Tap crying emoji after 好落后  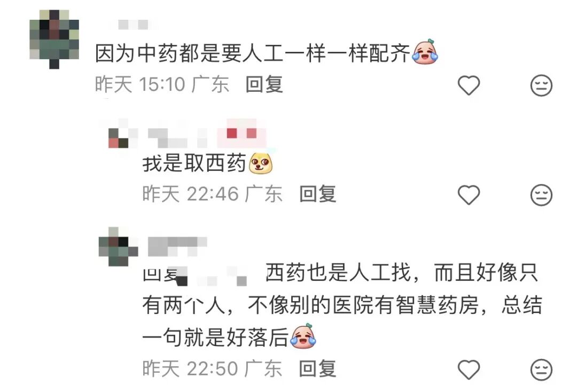[x=303, y=336]
